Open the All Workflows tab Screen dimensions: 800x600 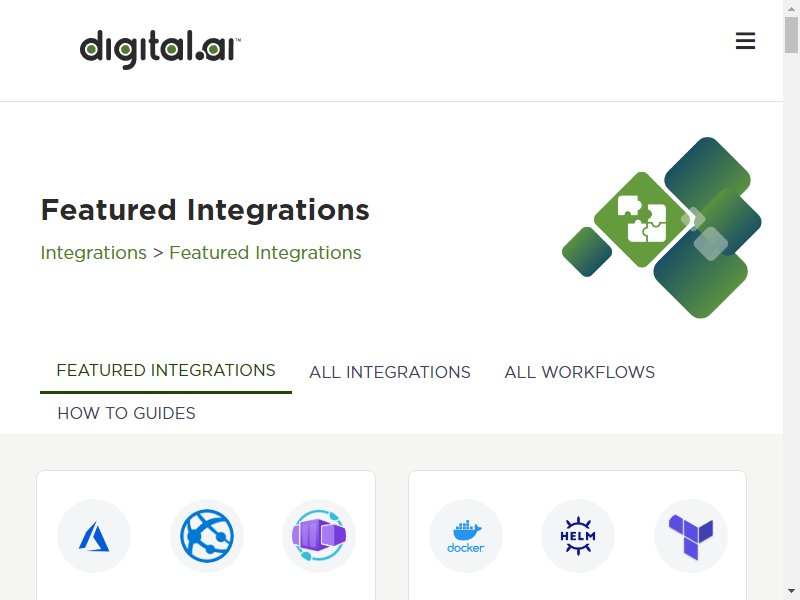[580, 372]
